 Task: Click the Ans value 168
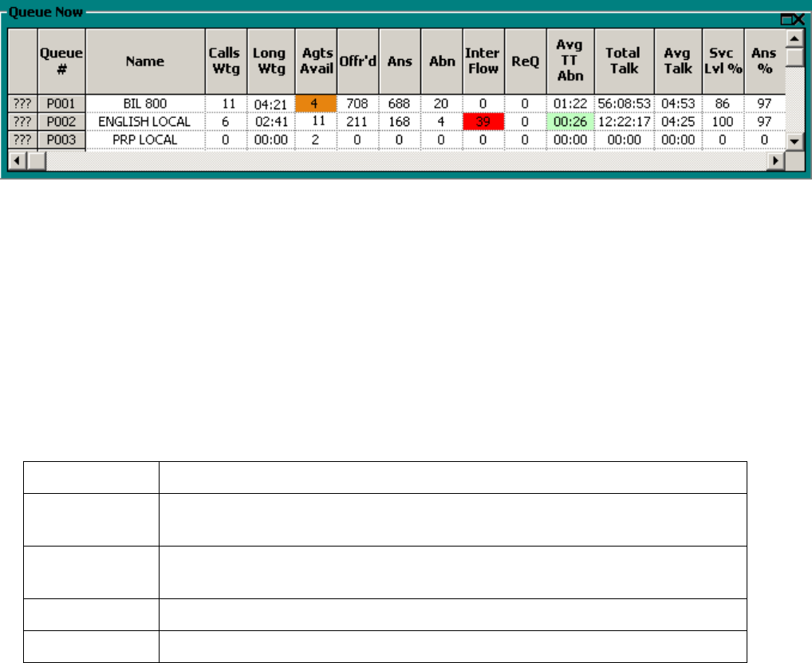click(x=400, y=122)
